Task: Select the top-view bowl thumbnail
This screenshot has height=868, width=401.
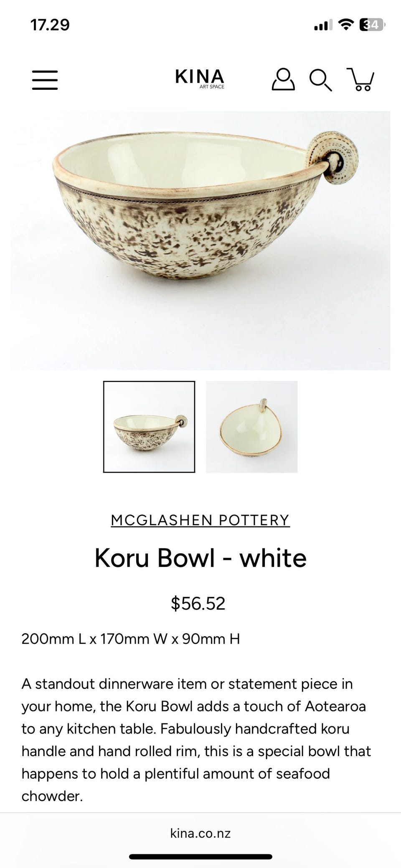Action: (252, 427)
